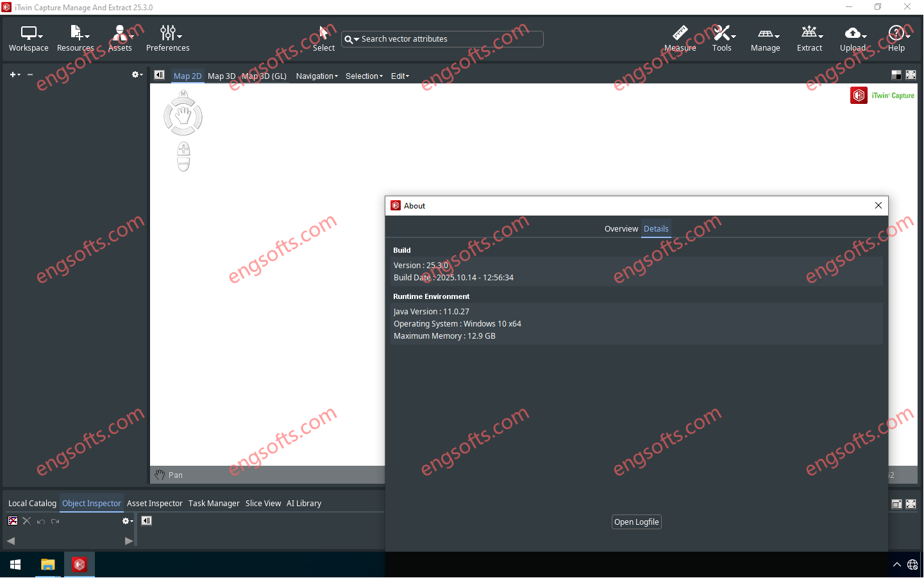Select the Asset Inspector tab
Viewport: 924px width, 578px height.
[155, 503]
